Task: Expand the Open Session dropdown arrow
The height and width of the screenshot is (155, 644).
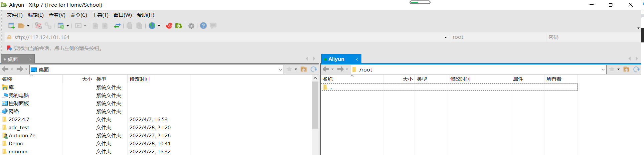Action: [x=28, y=26]
